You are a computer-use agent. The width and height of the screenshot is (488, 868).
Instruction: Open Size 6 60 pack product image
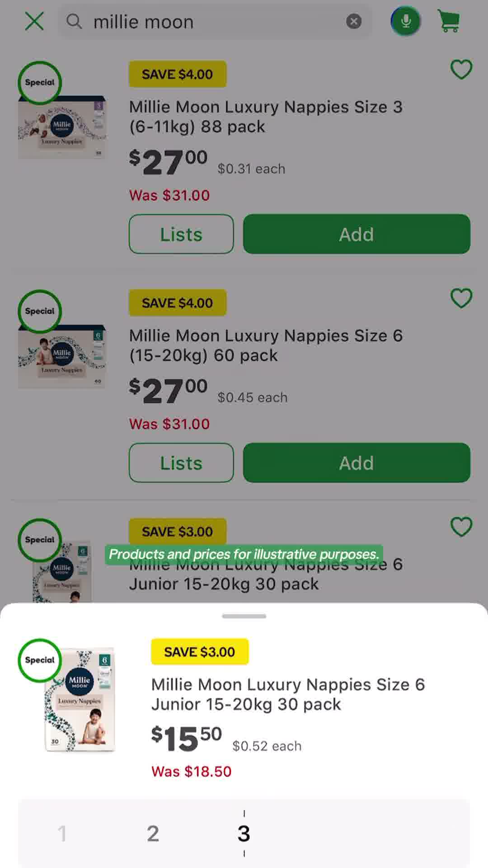pos(62,356)
